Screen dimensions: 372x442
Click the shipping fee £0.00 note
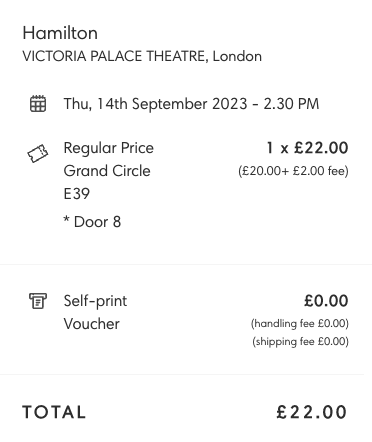[300, 342]
